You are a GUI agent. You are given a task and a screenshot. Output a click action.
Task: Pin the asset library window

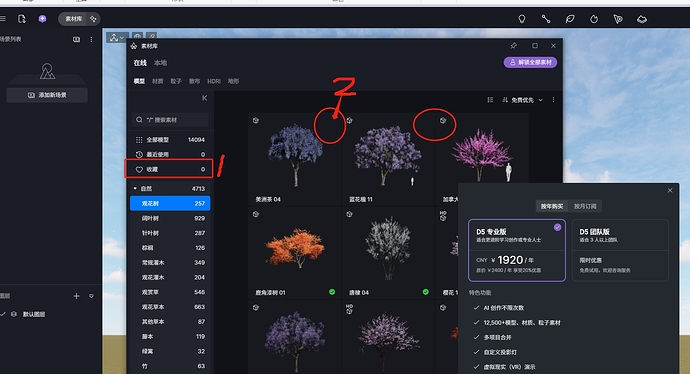pos(514,46)
